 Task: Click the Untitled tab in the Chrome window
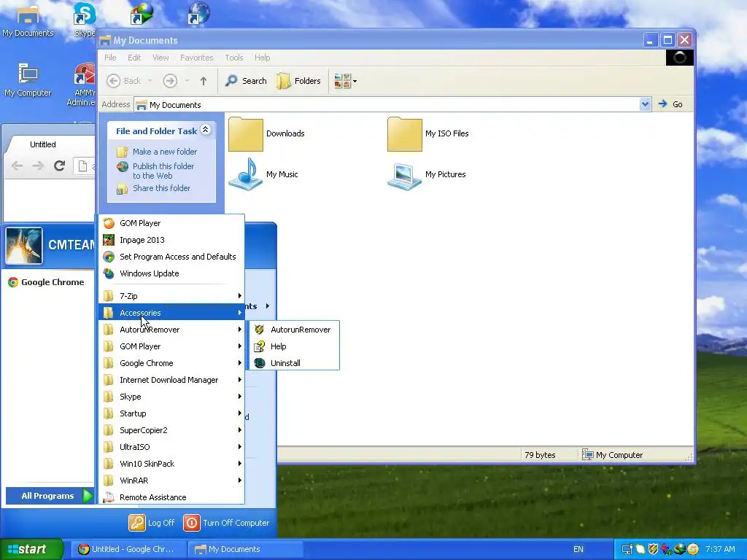coord(43,144)
